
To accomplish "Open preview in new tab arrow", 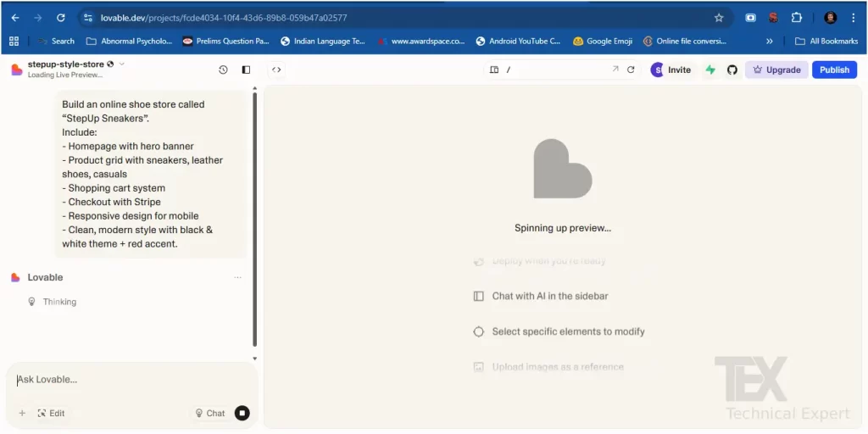I will click(x=615, y=70).
